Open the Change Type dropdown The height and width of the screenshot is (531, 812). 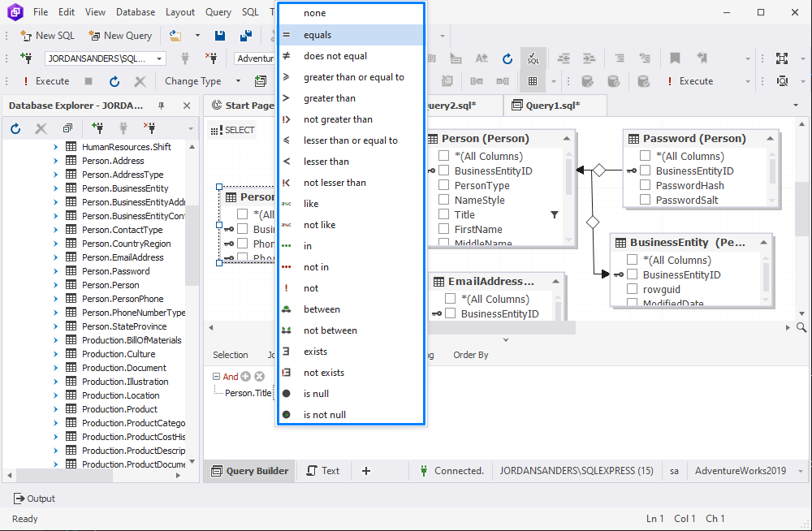point(238,80)
